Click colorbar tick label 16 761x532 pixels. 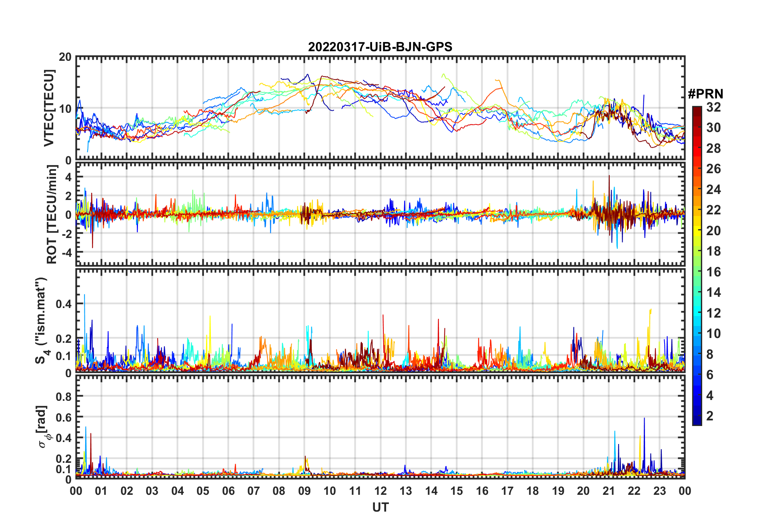713,272
